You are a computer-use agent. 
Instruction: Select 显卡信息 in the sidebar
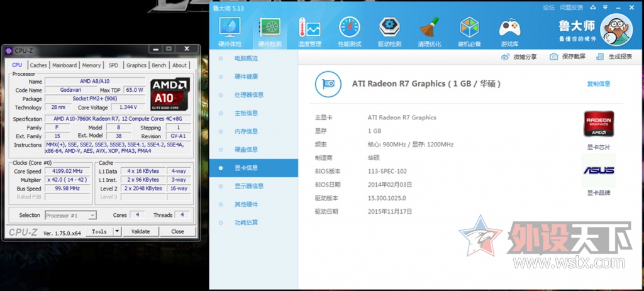tap(254, 168)
